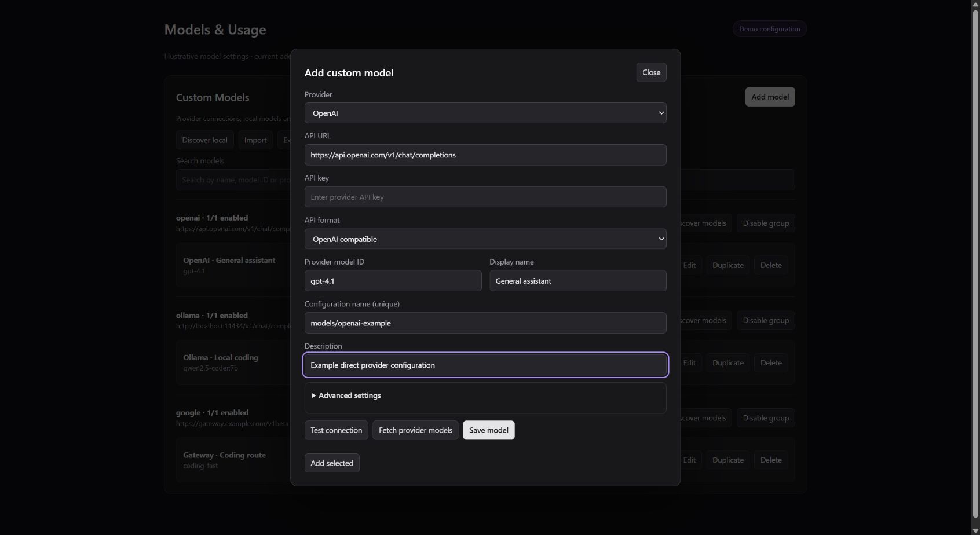The height and width of the screenshot is (535, 980).
Task: Click Add model button in background page
Action: click(x=770, y=97)
